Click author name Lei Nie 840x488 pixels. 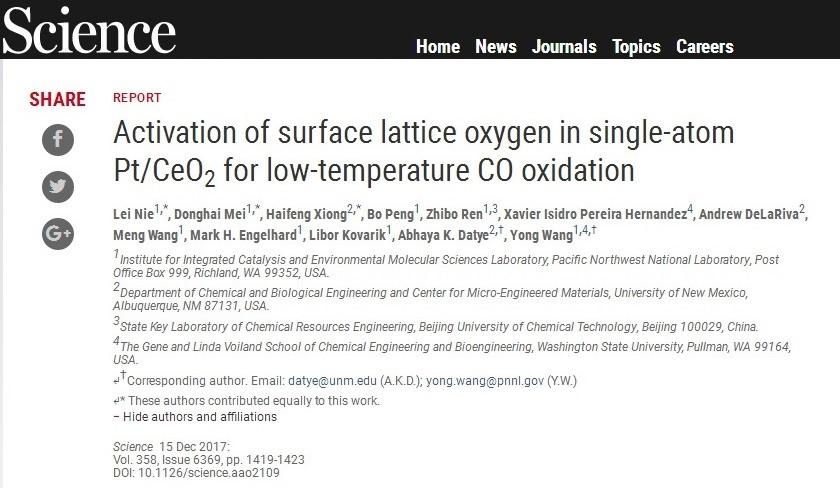click(135, 215)
